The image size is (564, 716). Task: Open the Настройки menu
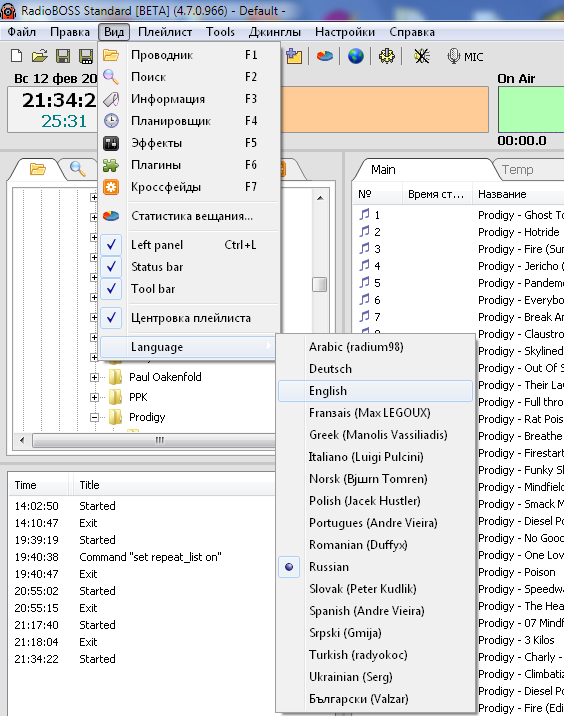pyautogui.click(x=345, y=32)
